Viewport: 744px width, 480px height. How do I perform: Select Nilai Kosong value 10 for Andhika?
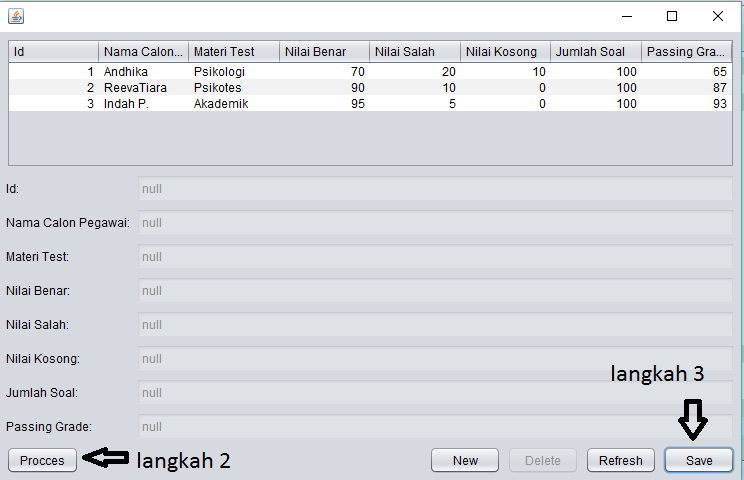coord(505,72)
